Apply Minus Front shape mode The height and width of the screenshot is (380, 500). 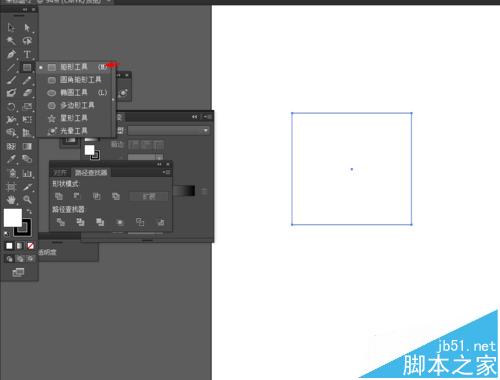(77, 196)
